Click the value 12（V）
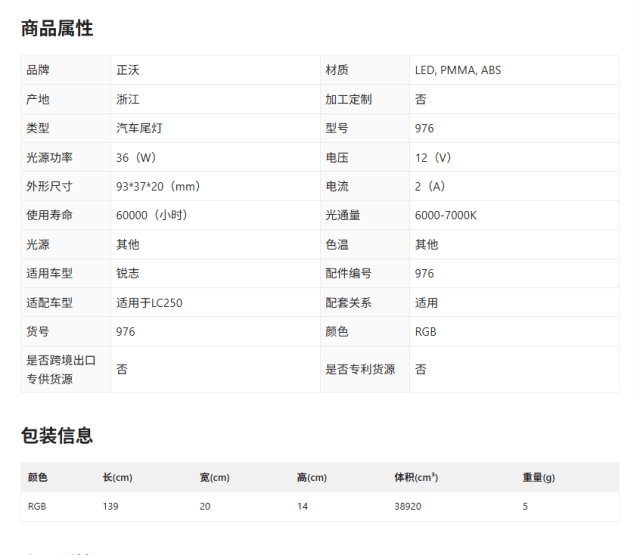 (433, 158)
